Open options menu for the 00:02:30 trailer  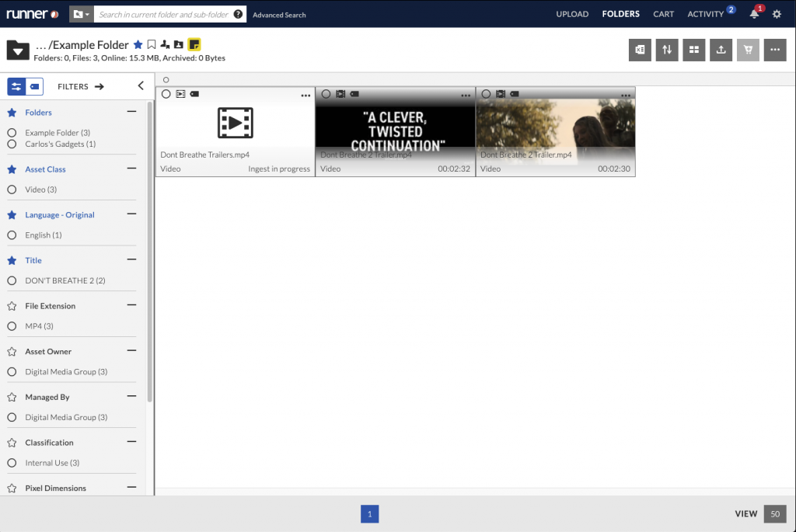click(x=626, y=96)
